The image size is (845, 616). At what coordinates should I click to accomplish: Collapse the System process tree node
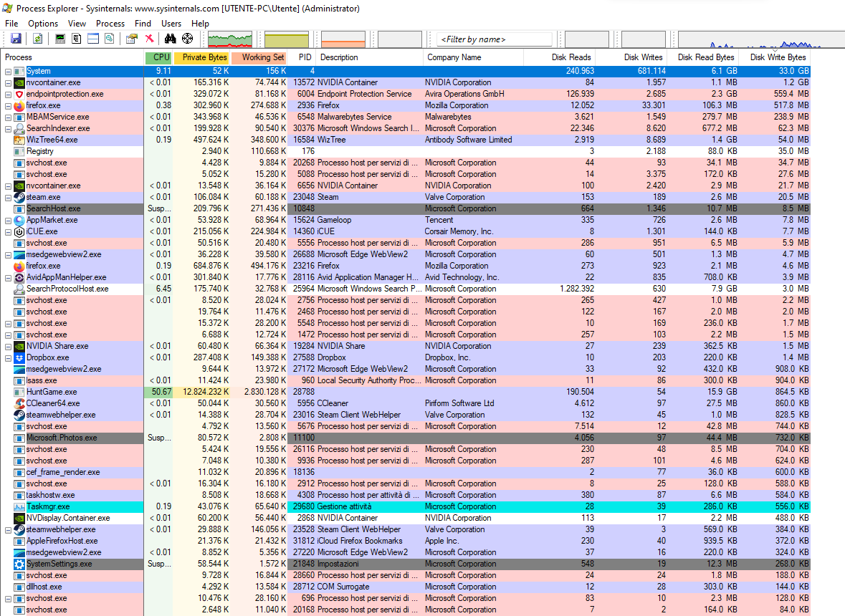click(8, 72)
